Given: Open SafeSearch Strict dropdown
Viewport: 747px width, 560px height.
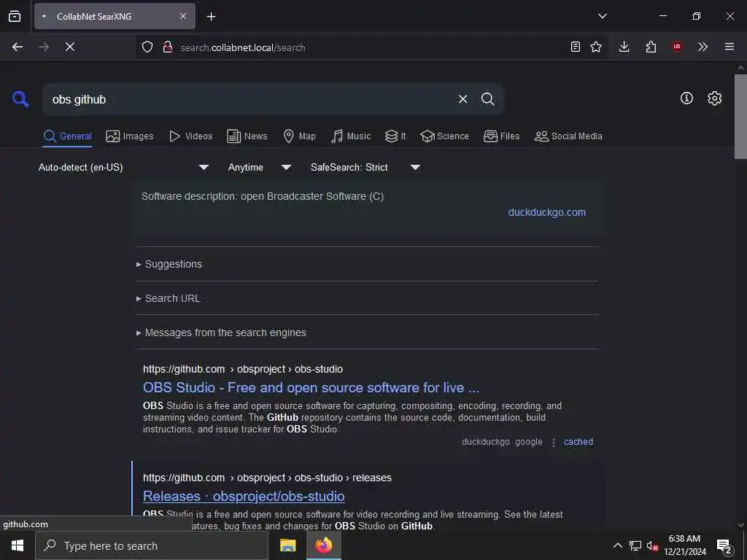Looking at the screenshot, I should click(365, 167).
